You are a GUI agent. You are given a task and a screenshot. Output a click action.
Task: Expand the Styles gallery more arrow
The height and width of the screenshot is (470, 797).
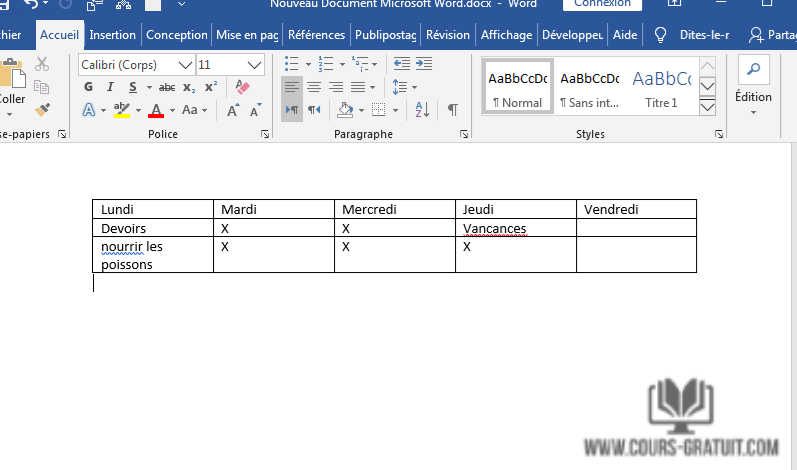coord(708,107)
